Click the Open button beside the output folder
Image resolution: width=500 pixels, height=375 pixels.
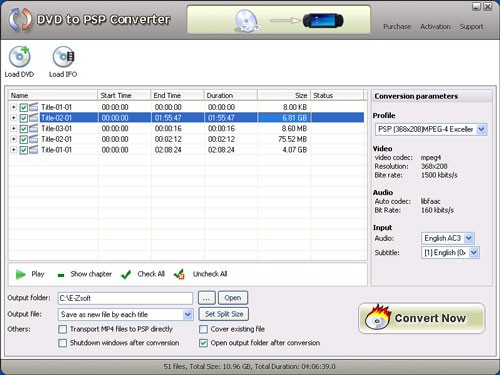(x=233, y=298)
